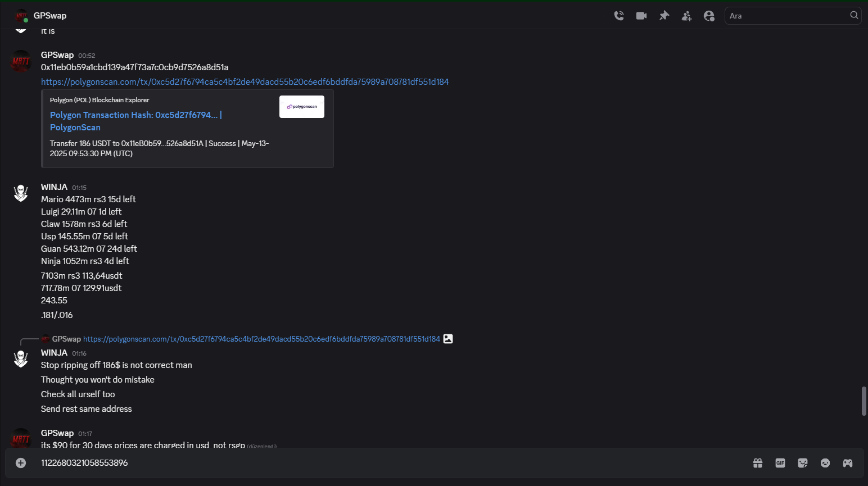Open pinned messages

coord(664,16)
